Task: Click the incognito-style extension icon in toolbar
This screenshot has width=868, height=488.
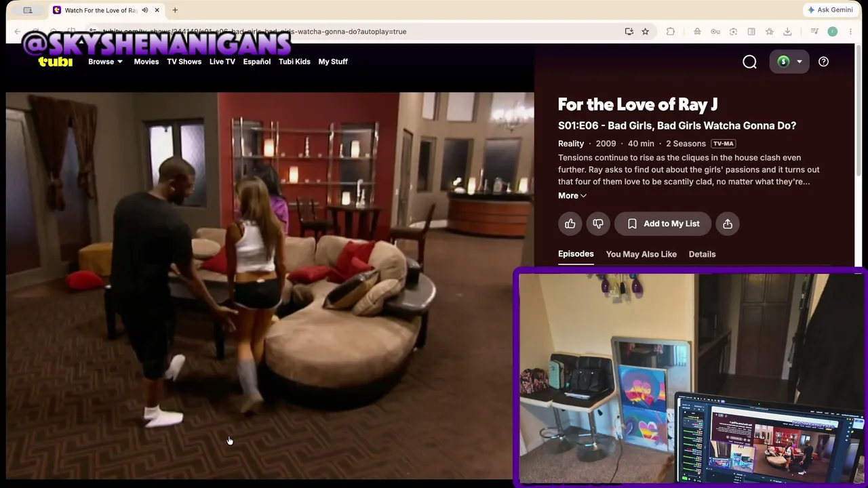Action: (x=697, y=31)
